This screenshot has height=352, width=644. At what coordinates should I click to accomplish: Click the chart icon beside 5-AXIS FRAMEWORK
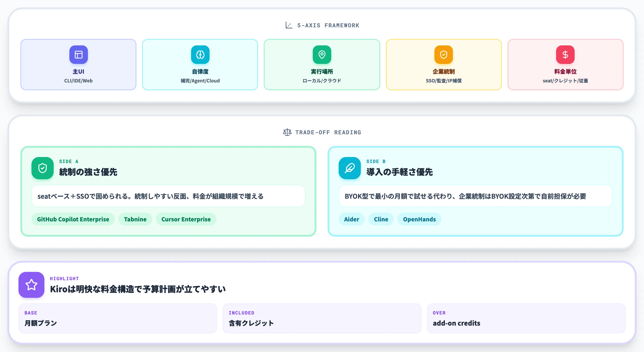click(289, 25)
